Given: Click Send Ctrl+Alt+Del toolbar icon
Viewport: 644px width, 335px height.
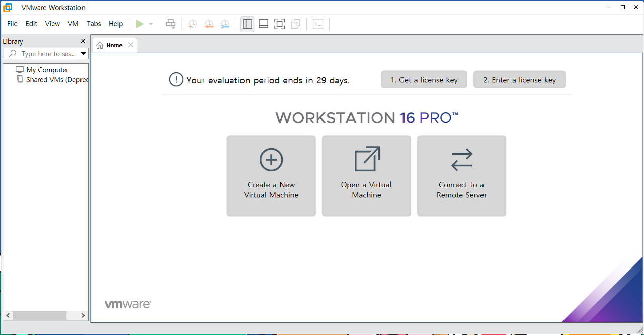Looking at the screenshot, I should click(x=171, y=24).
